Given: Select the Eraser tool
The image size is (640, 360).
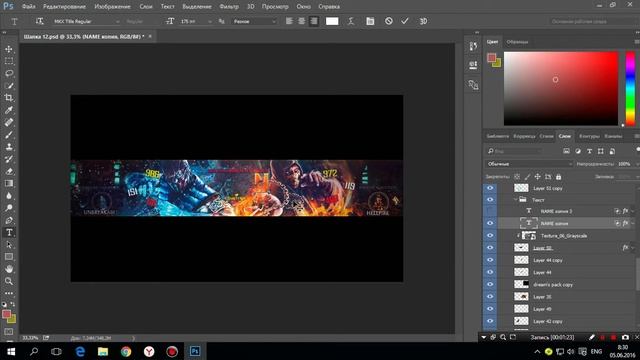Looking at the screenshot, I should point(9,171).
